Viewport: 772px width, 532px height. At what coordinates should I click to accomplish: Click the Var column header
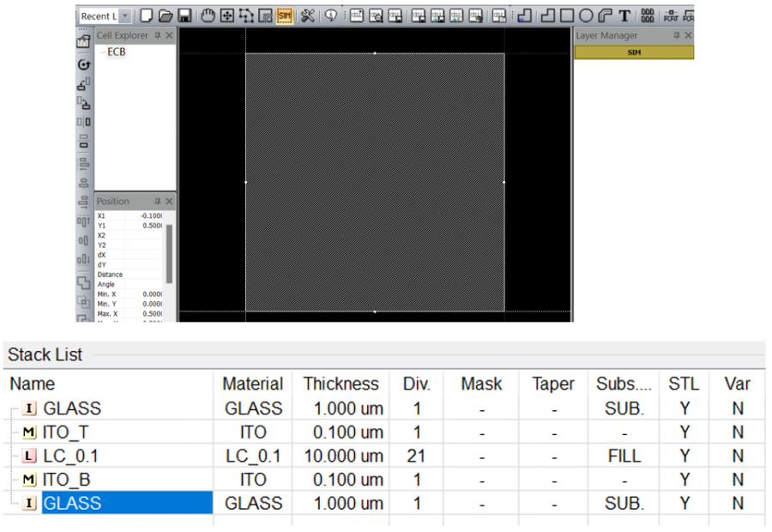737,384
